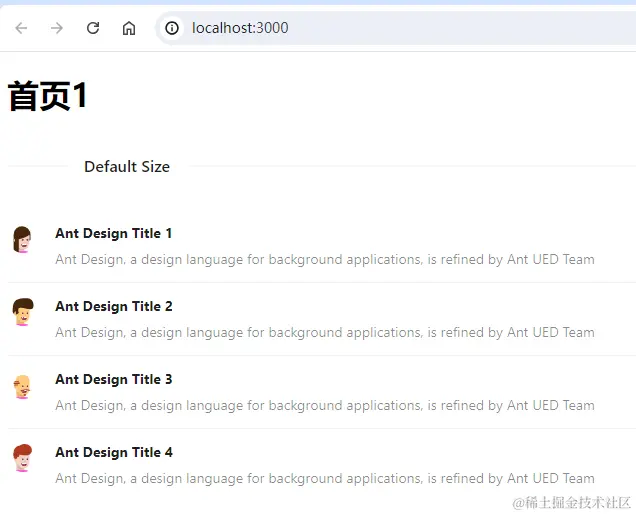View site info icon beside localhost:3000
The height and width of the screenshot is (515, 636).
pyautogui.click(x=172, y=28)
